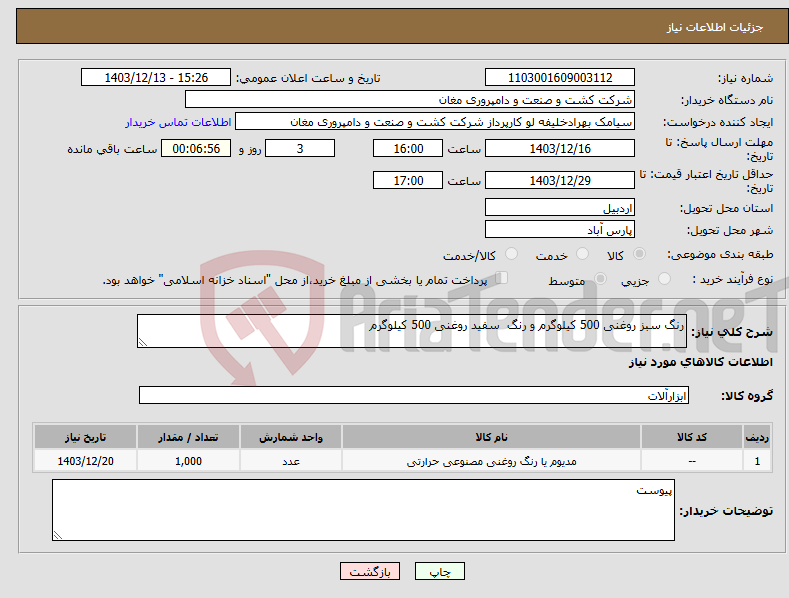Select the کالا radio button
789x598 pixels.
click(639, 254)
